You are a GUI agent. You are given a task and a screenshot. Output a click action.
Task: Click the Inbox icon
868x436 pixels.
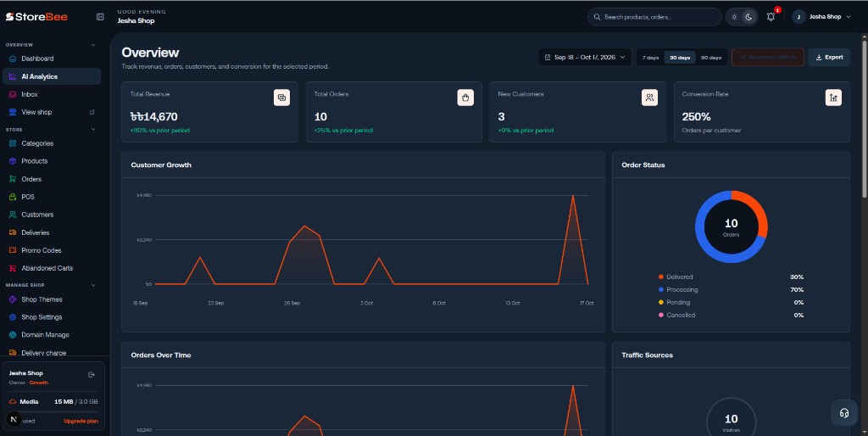pos(13,94)
